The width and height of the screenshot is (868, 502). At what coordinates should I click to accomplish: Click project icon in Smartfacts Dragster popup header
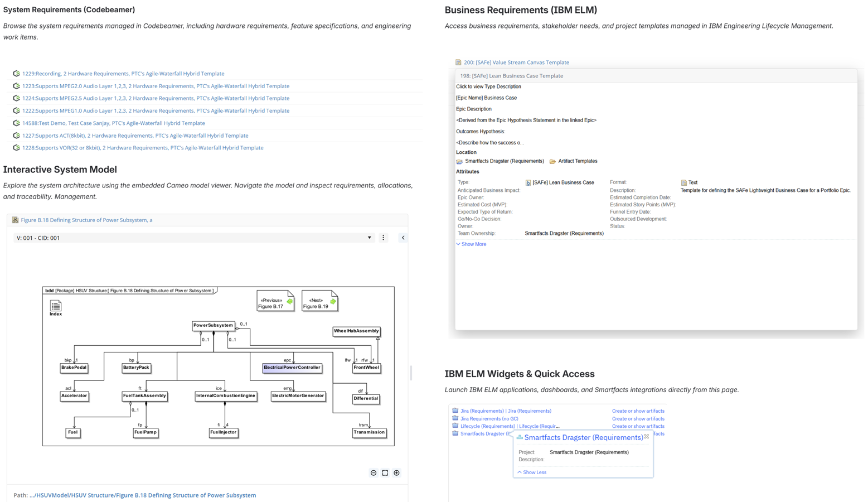pos(520,437)
